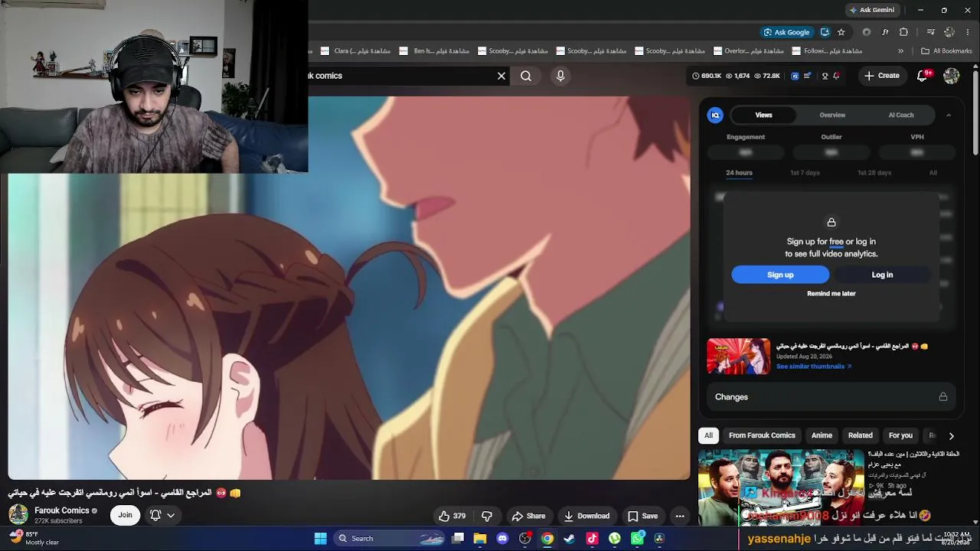Open the All Bookmarks folder
The height and width of the screenshot is (551, 980).
946,51
